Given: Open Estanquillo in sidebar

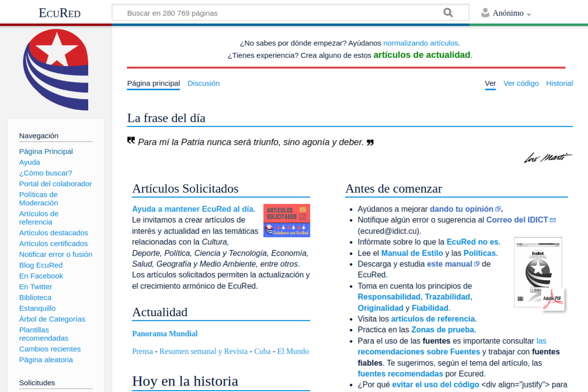Looking at the screenshot, I should coord(37,308).
